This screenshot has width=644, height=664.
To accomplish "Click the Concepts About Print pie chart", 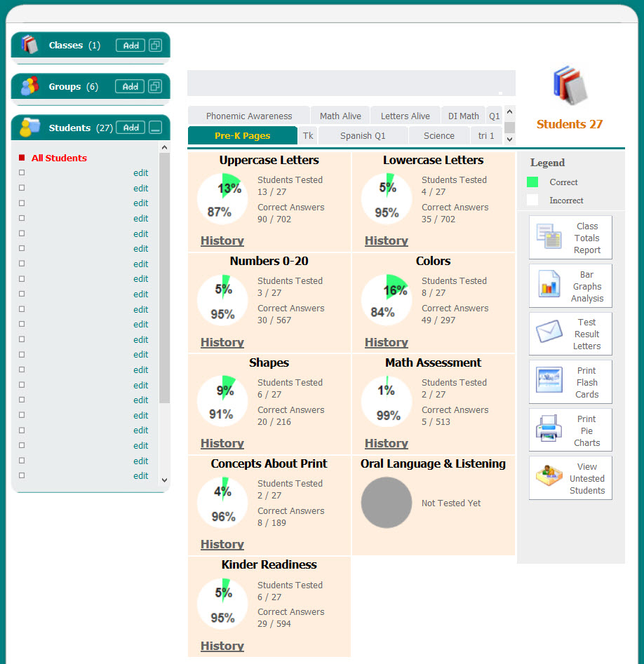I will (222, 503).
